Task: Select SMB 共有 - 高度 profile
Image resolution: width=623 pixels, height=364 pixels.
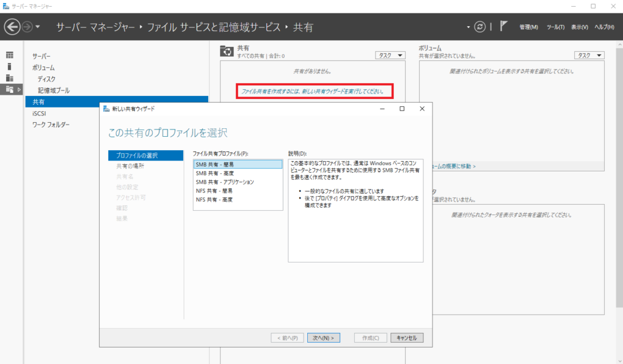Action: (214, 173)
